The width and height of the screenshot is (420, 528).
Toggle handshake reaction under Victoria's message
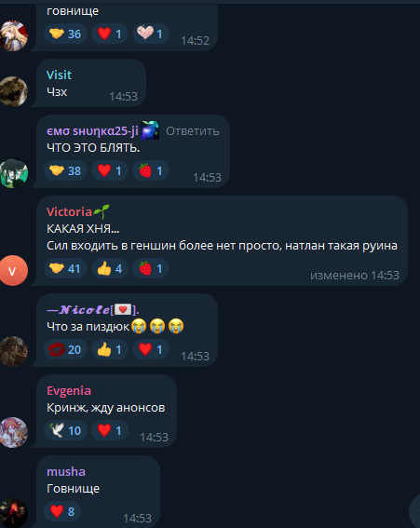pyautogui.click(x=66, y=268)
